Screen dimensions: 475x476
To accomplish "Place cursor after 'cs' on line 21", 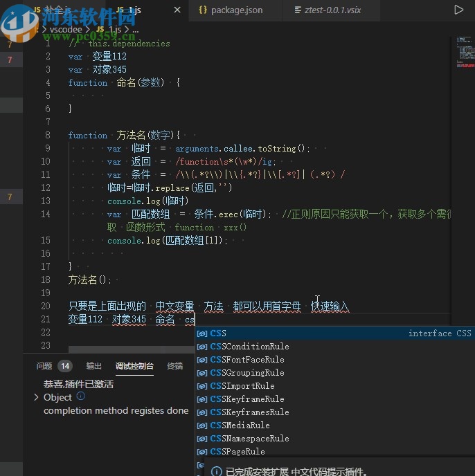I will (x=195, y=320).
